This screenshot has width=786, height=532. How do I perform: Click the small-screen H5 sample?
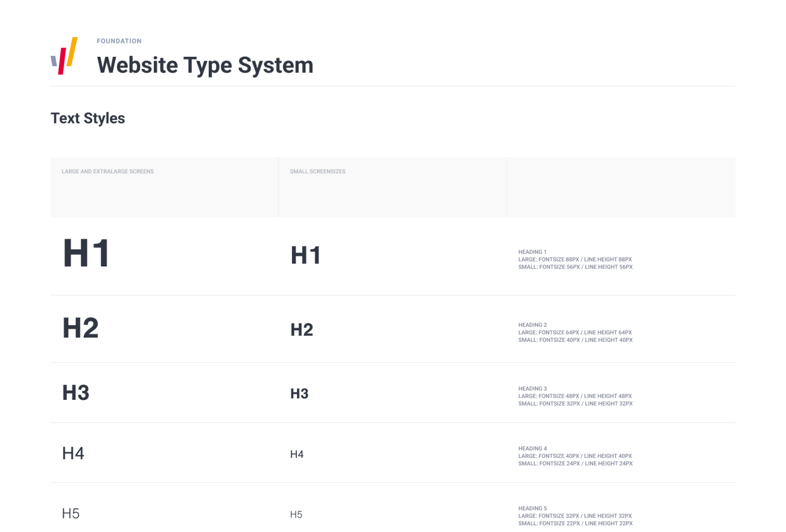296,515
